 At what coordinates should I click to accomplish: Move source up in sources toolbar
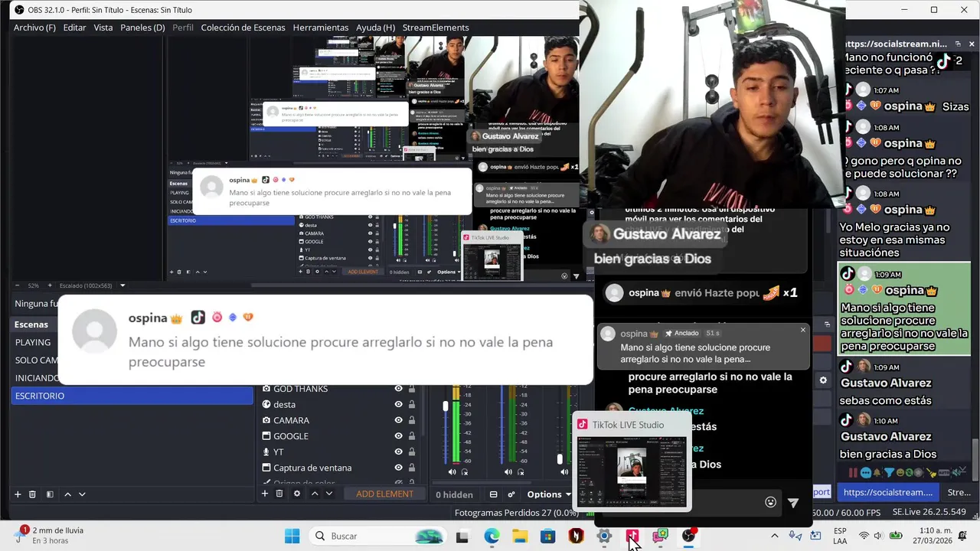click(x=315, y=494)
